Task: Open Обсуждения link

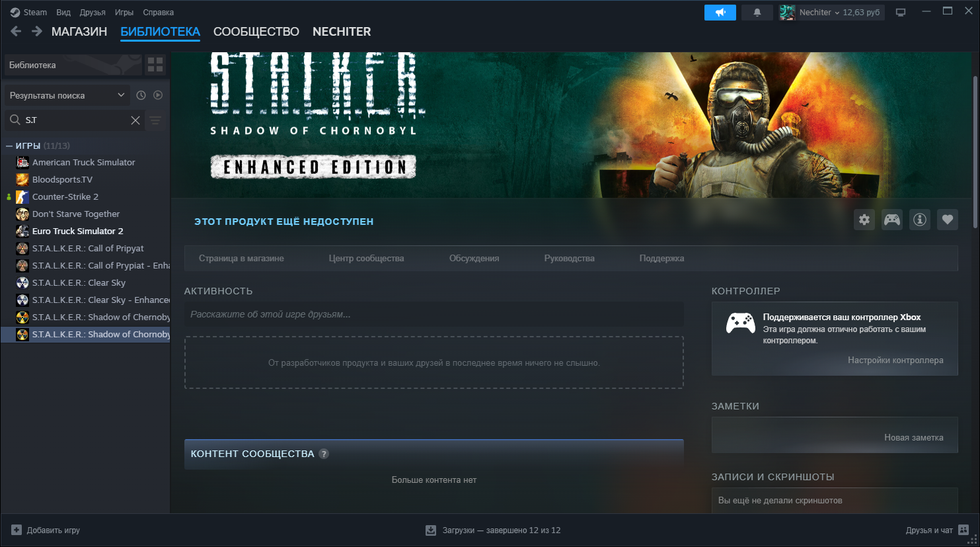Action: coord(474,259)
